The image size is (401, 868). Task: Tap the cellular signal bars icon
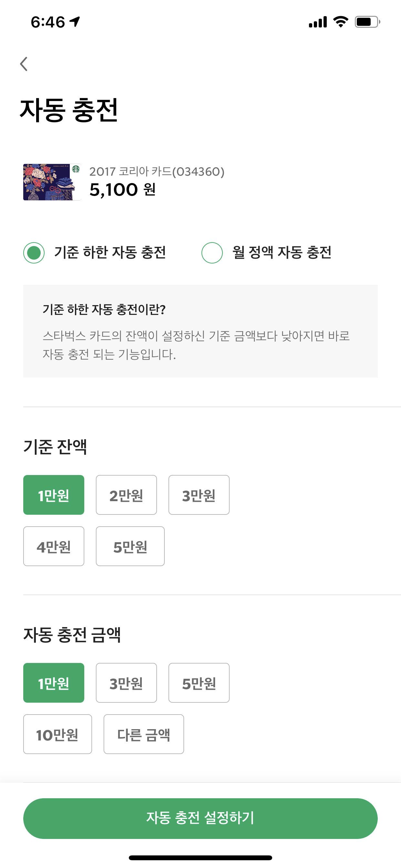coord(318,22)
